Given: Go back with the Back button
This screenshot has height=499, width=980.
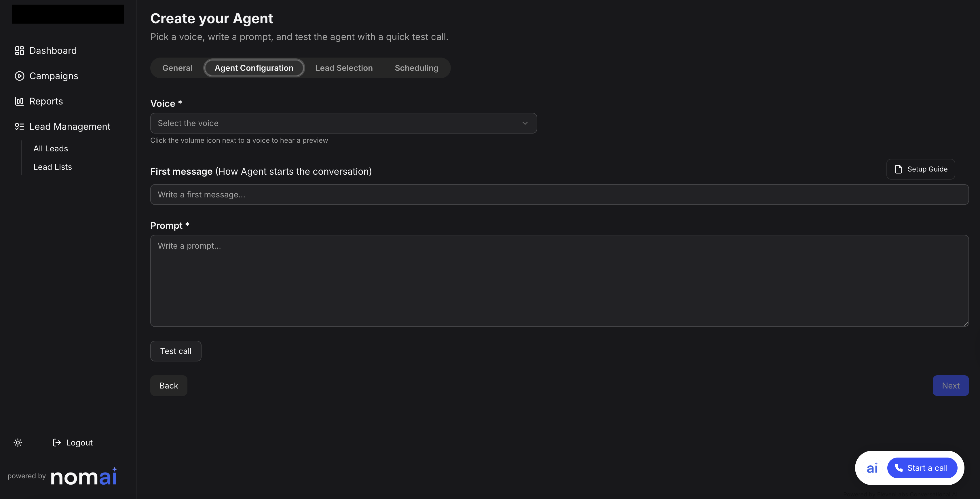Looking at the screenshot, I should pos(168,386).
